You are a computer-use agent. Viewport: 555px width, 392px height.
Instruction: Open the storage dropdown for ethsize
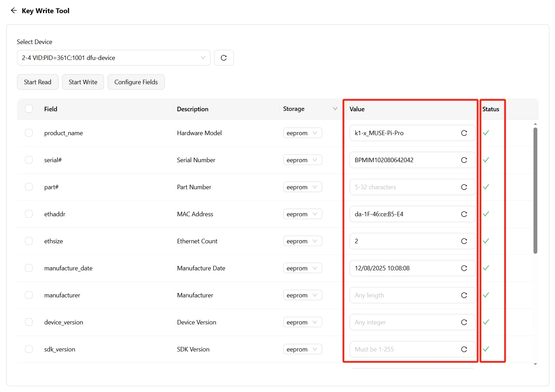302,241
